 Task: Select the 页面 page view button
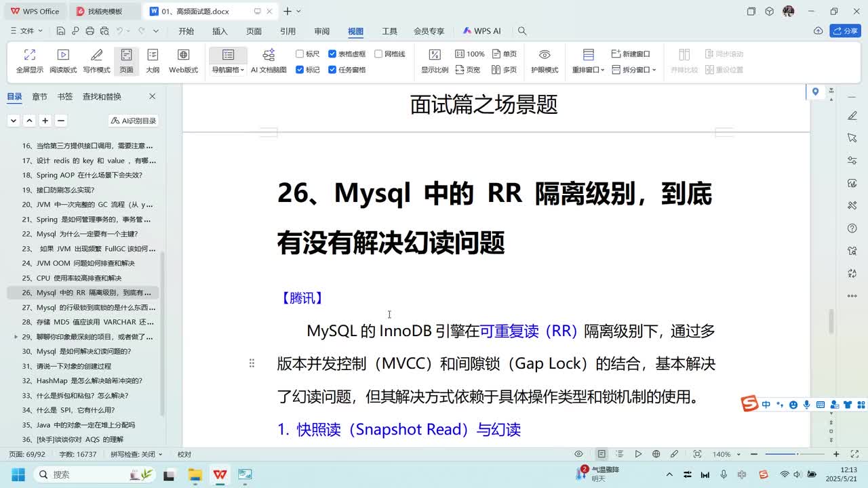pyautogui.click(x=126, y=61)
